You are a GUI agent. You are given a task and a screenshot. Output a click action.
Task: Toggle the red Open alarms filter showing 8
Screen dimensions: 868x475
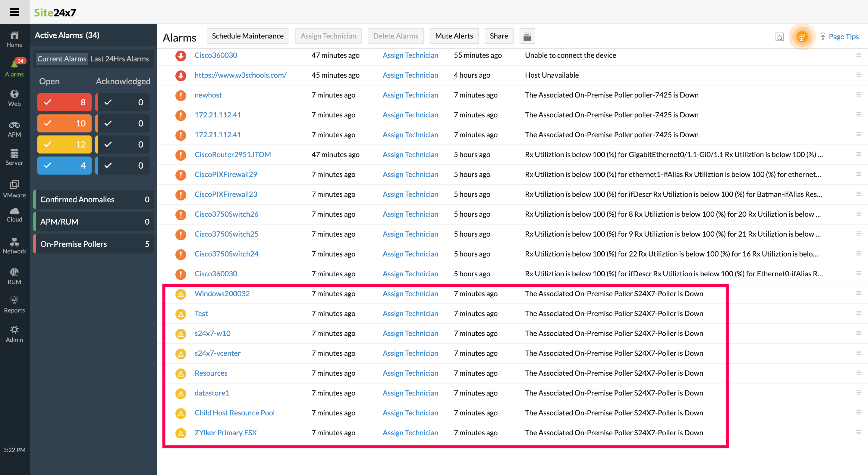coord(64,102)
